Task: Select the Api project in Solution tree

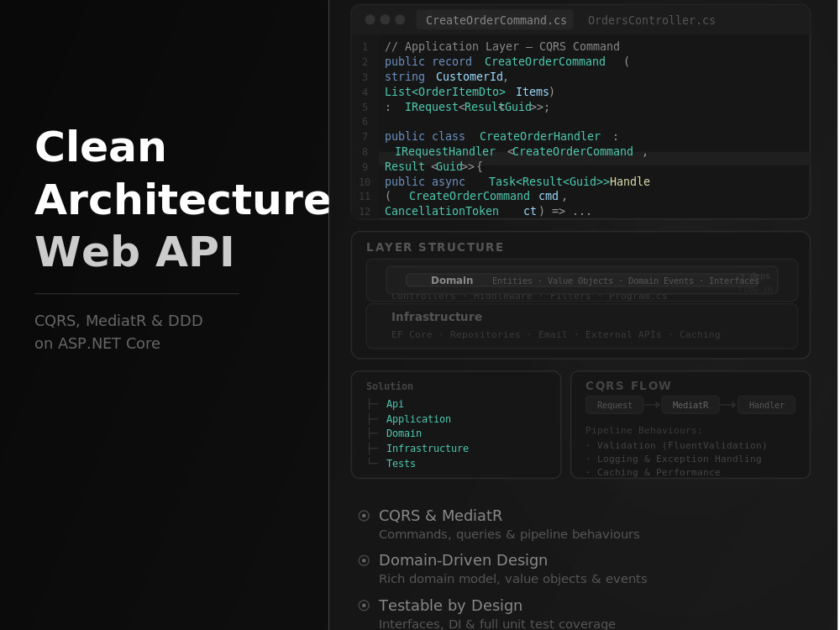Action: coord(395,404)
